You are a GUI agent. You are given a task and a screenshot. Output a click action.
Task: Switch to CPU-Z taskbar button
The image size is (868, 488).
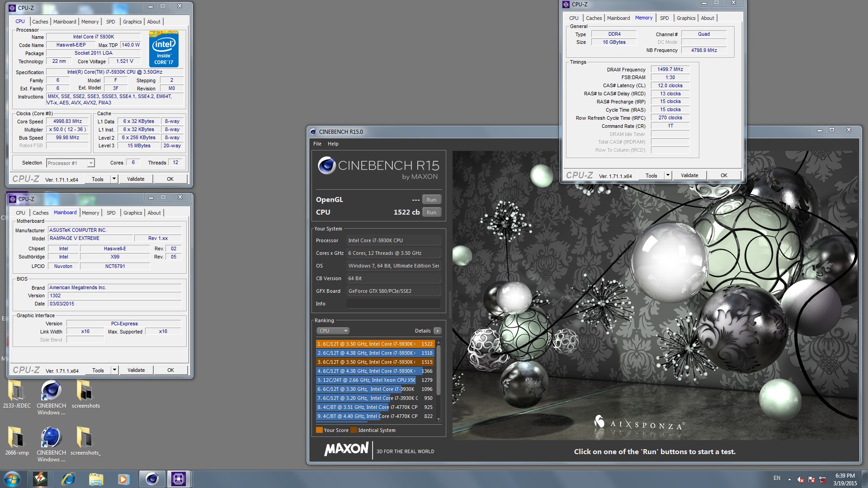coord(179,479)
